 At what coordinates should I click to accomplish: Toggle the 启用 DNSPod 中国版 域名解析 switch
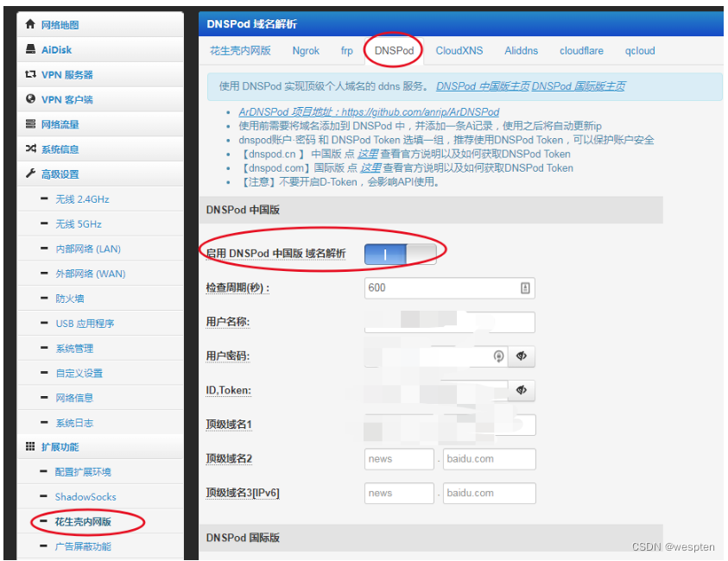click(400, 255)
